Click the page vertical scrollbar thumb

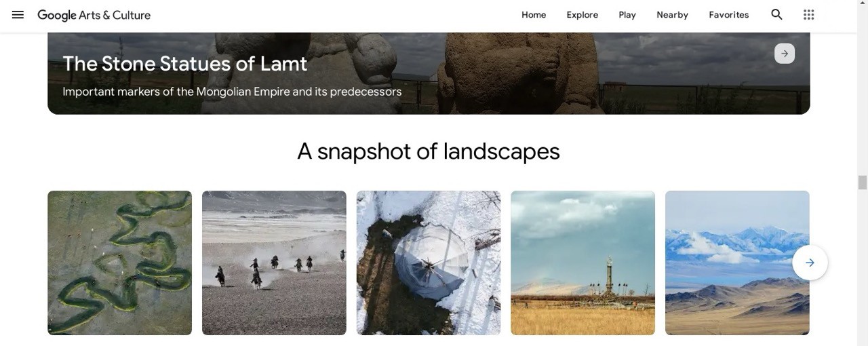863,182
